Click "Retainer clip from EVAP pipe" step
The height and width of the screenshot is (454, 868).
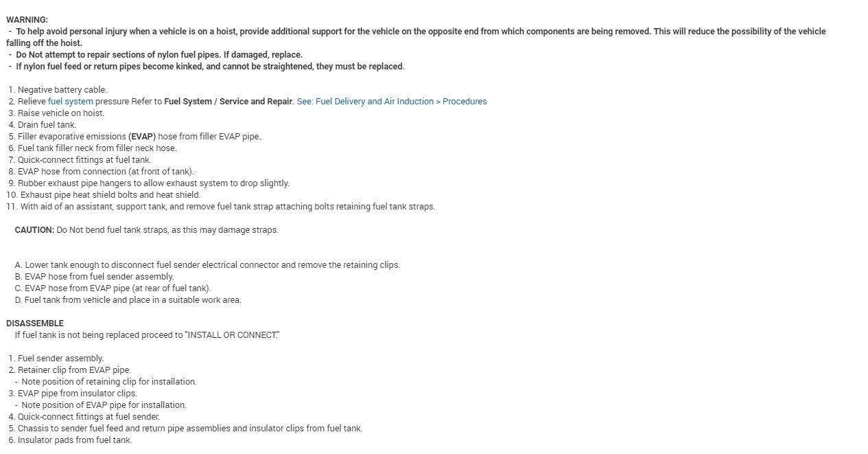point(74,370)
